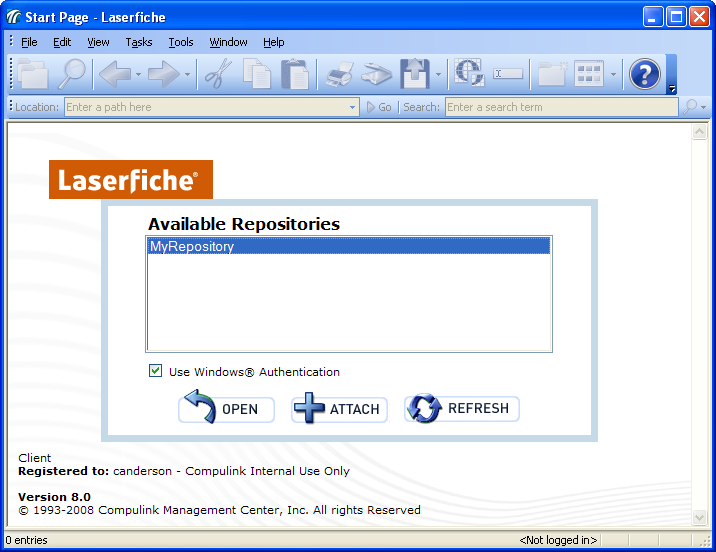The height and width of the screenshot is (552, 716).
Task: Click the folder browser toolbar icon
Action: (32, 74)
